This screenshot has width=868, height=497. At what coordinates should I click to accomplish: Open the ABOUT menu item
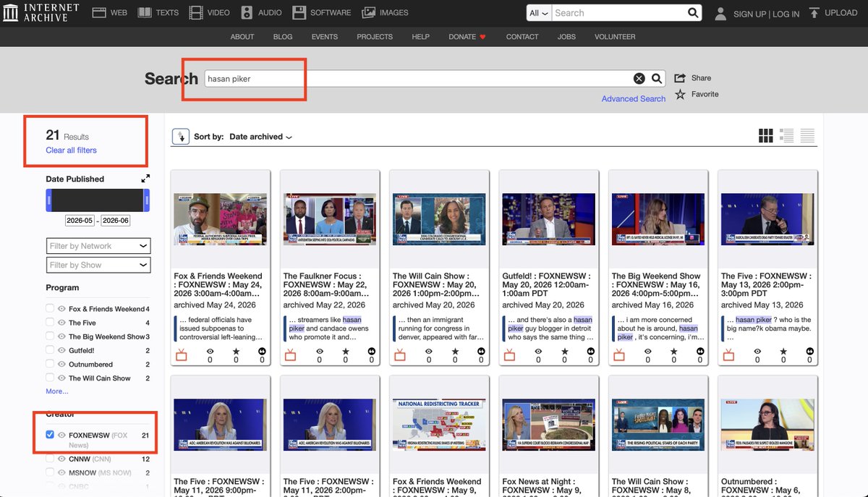point(242,37)
